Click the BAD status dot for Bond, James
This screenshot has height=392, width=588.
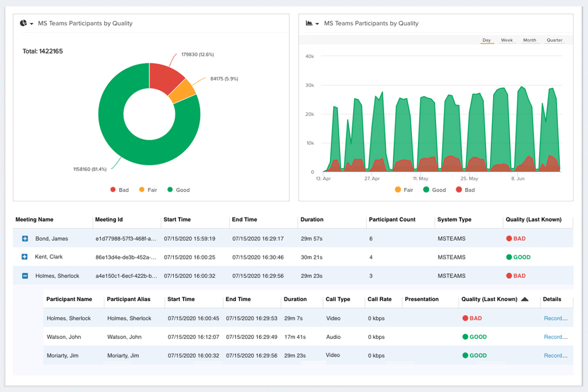click(x=509, y=238)
